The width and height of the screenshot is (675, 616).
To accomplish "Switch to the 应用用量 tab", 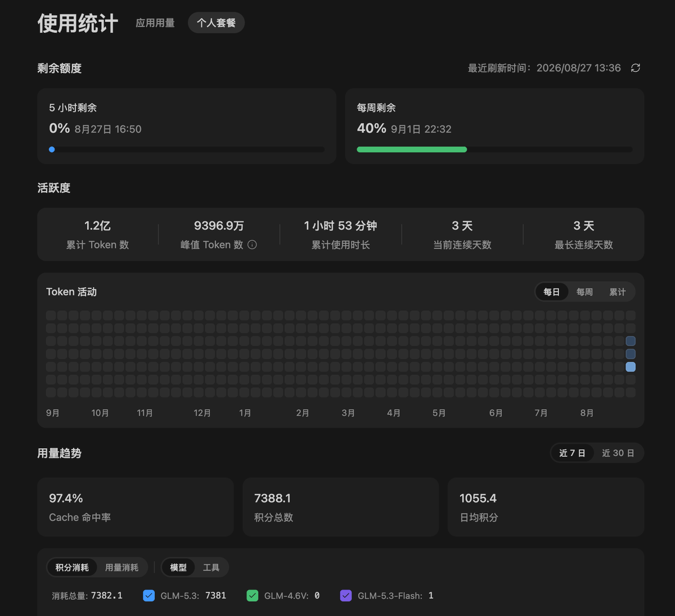I will pos(155,23).
